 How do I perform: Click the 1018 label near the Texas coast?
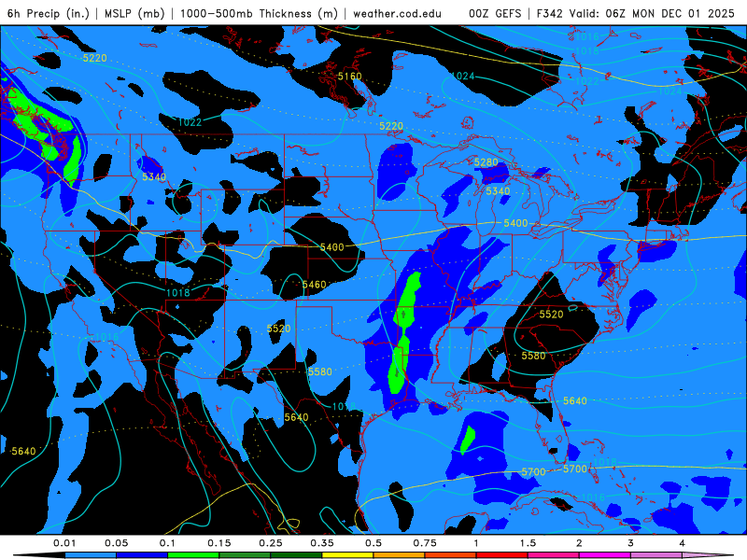point(344,406)
